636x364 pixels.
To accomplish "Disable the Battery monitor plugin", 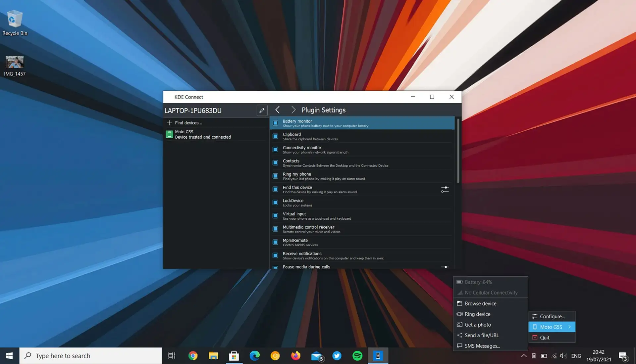I will click(275, 123).
